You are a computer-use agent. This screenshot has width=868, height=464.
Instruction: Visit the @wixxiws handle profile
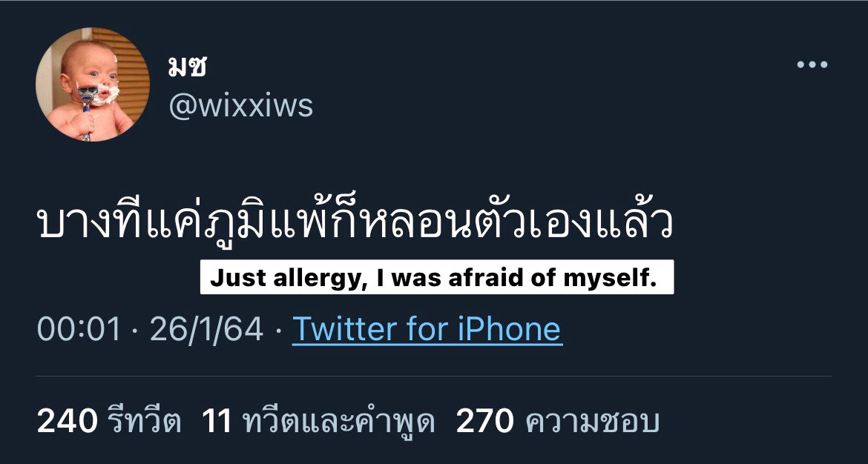pos(241,106)
